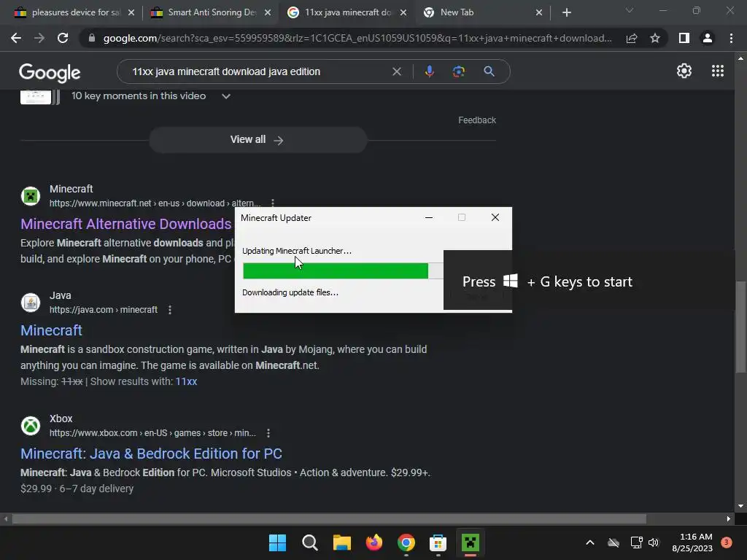Click the key moments video thumbnail
The height and width of the screenshot is (560, 747).
[x=36, y=97]
